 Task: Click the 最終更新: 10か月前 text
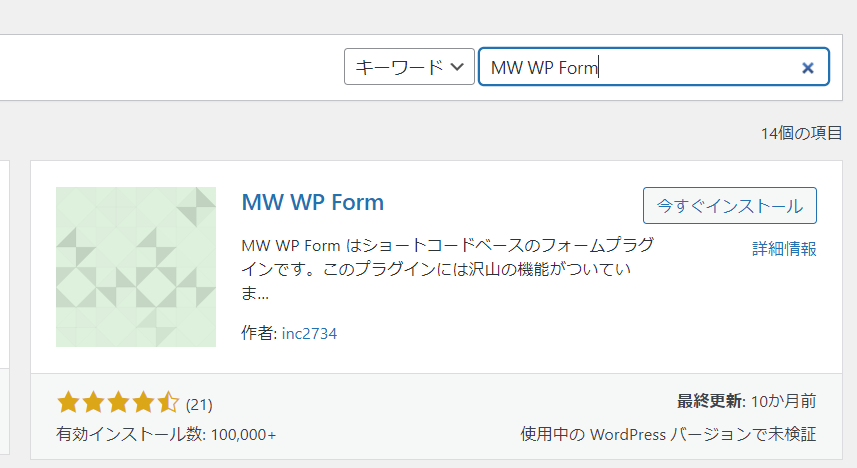(747, 401)
